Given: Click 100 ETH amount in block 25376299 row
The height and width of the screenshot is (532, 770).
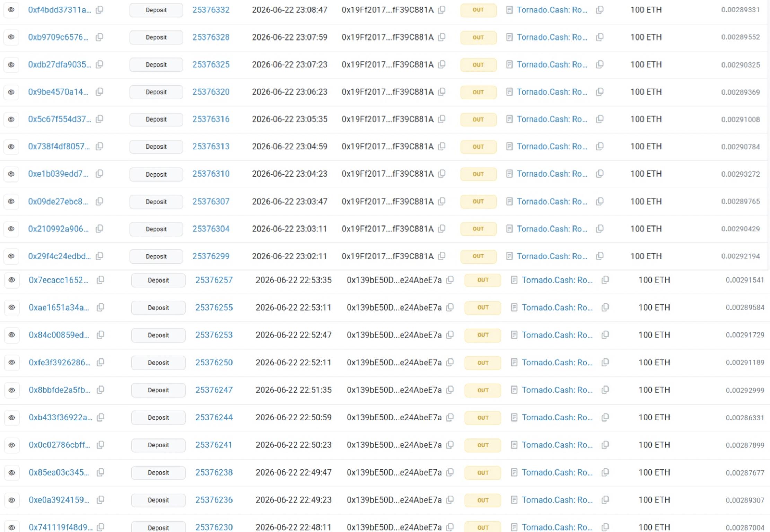Looking at the screenshot, I should pyautogui.click(x=646, y=256).
